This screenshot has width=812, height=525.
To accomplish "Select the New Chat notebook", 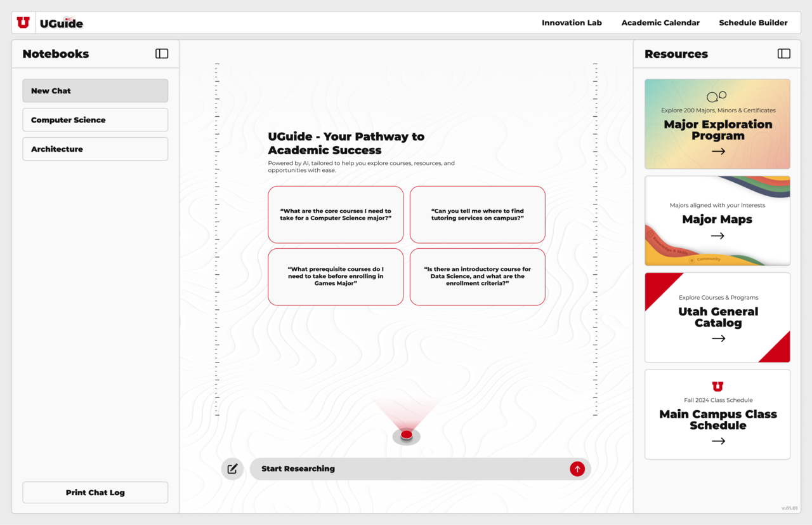I will (x=95, y=91).
